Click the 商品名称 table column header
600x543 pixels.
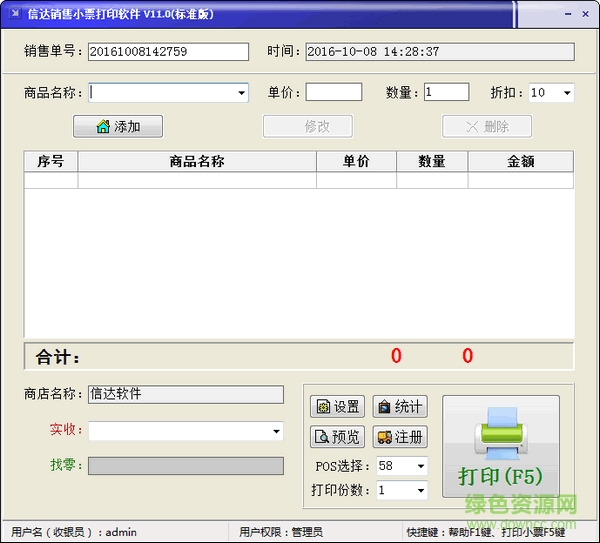[x=197, y=162]
